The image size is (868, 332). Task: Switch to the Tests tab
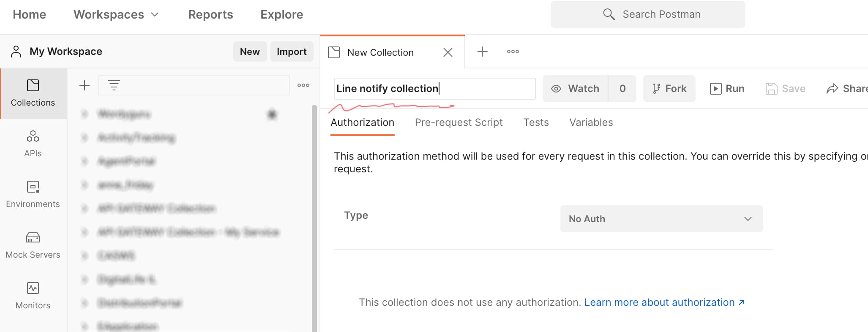point(536,122)
